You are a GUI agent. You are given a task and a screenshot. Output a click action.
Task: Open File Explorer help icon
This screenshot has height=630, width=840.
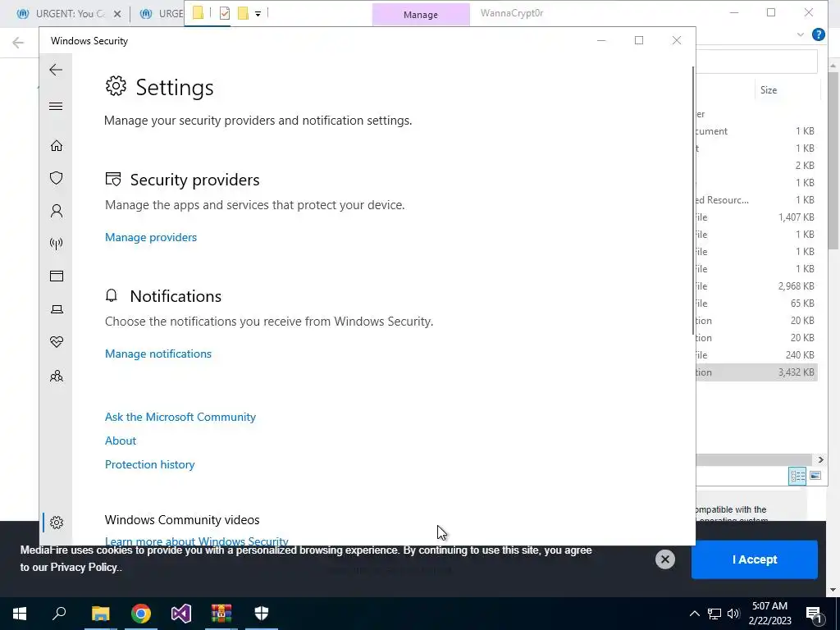pos(818,34)
